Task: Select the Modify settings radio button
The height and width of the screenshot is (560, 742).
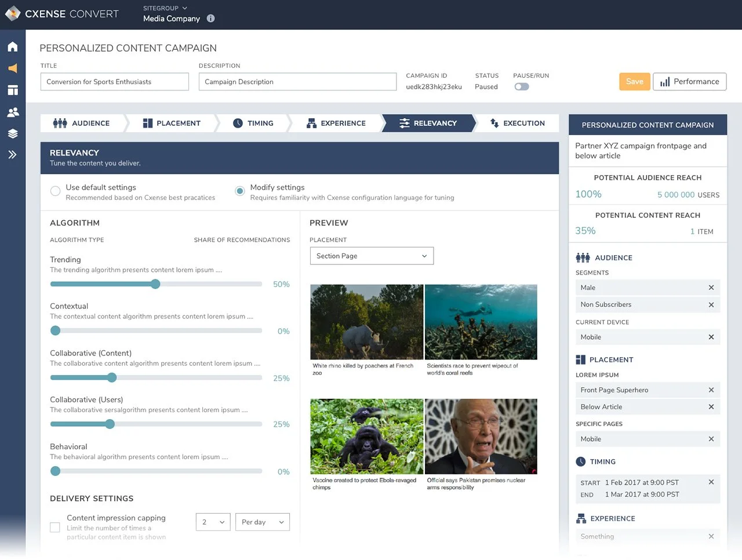Action: click(x=239, y=191)
